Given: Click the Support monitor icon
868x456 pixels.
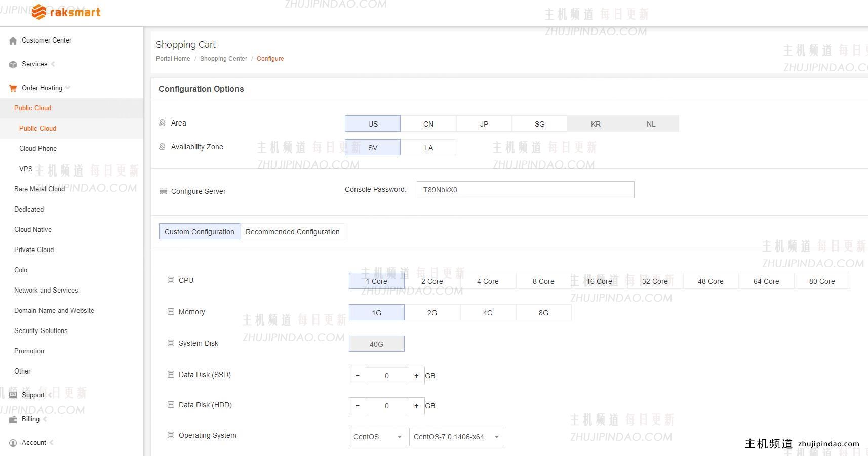Looking at the screenshot, I should point(13,395).
